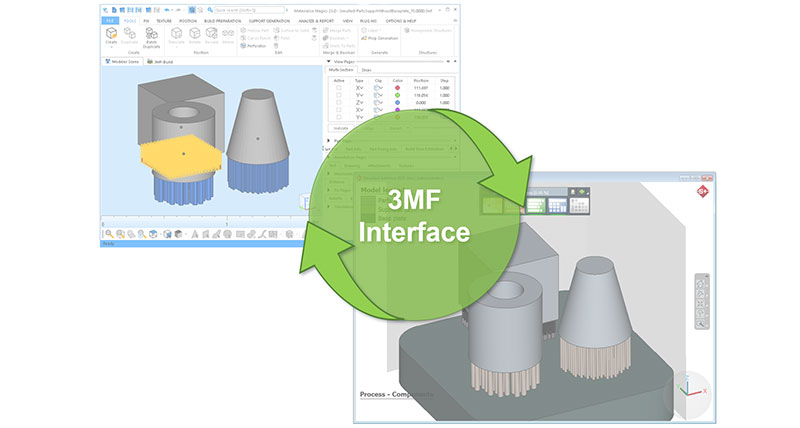
Task: Select the Mirror tool icon
Action: (x=228, y=34)
